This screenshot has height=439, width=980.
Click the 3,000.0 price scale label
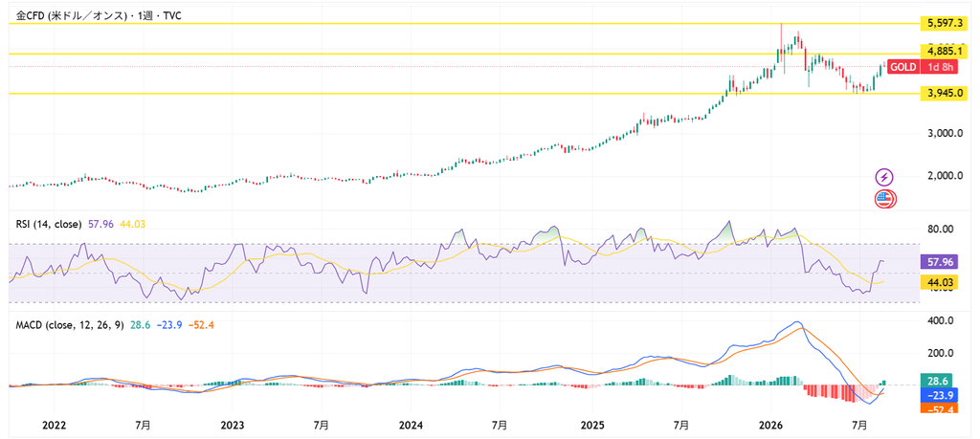point(944,134)
